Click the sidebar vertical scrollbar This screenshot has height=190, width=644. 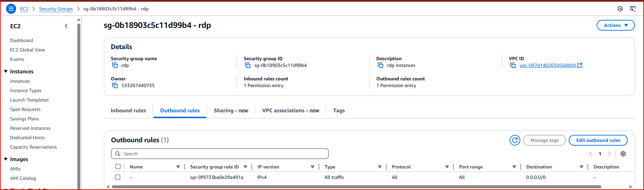pos(79,106)
